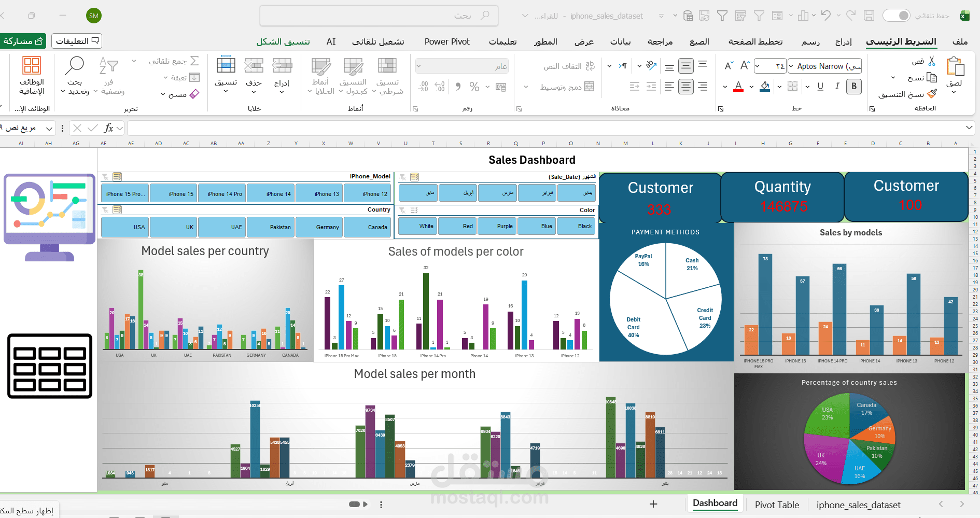Click the Paste clipboard icon
980x518 pixels.
click(x=955, y=66)
